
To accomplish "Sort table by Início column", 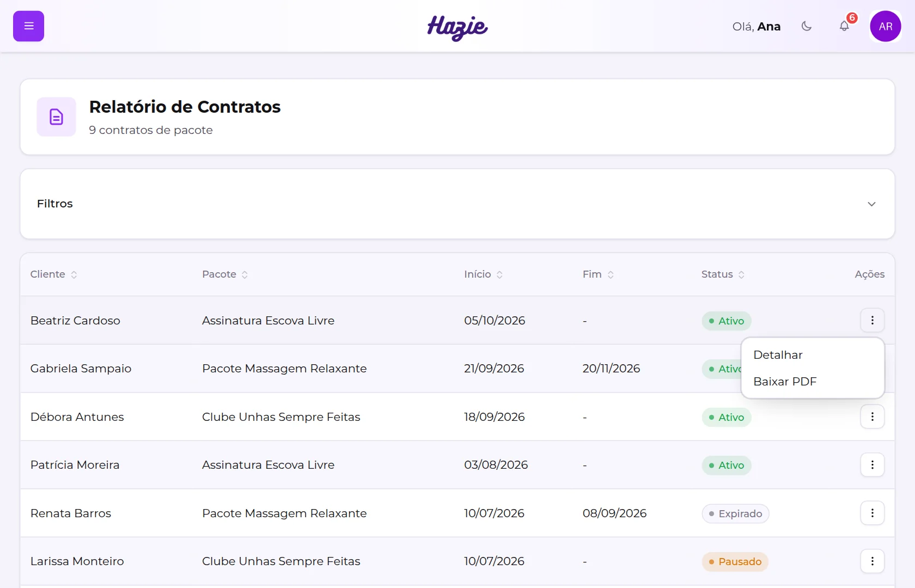I will coord(483,274).
